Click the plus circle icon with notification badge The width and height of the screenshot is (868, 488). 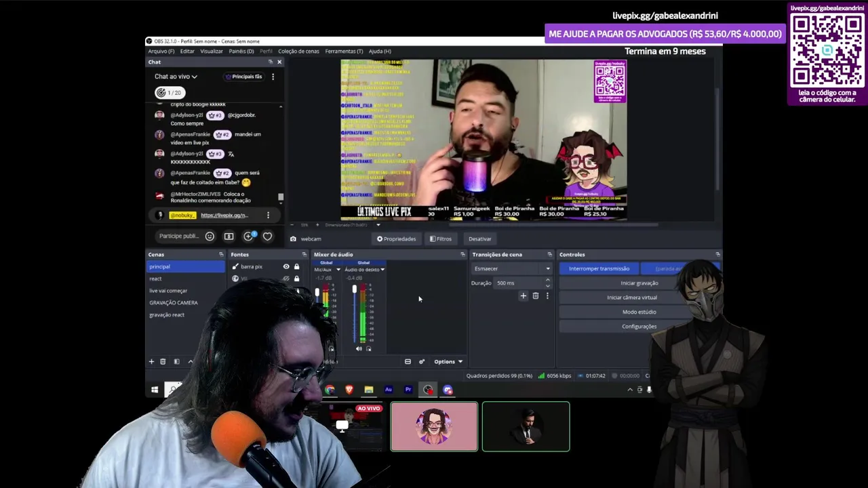click(249, 236)
